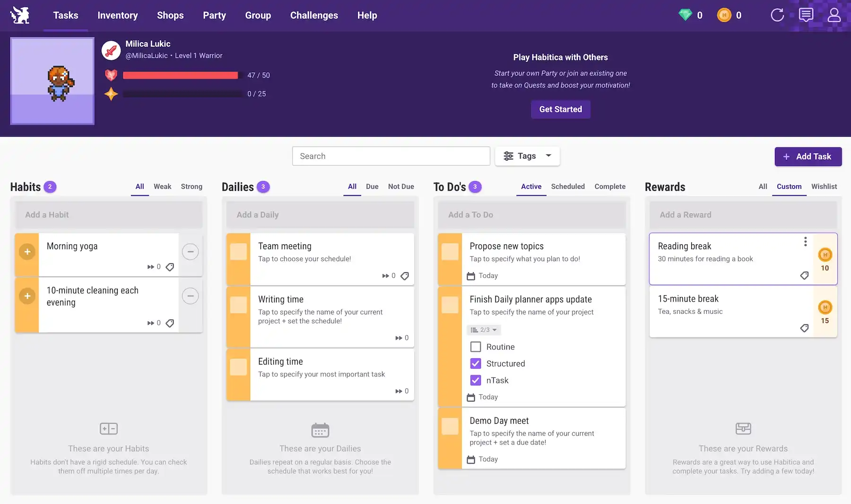851x504 pixels.
Task: Open the user profile icon
Action: click(834, 15)
